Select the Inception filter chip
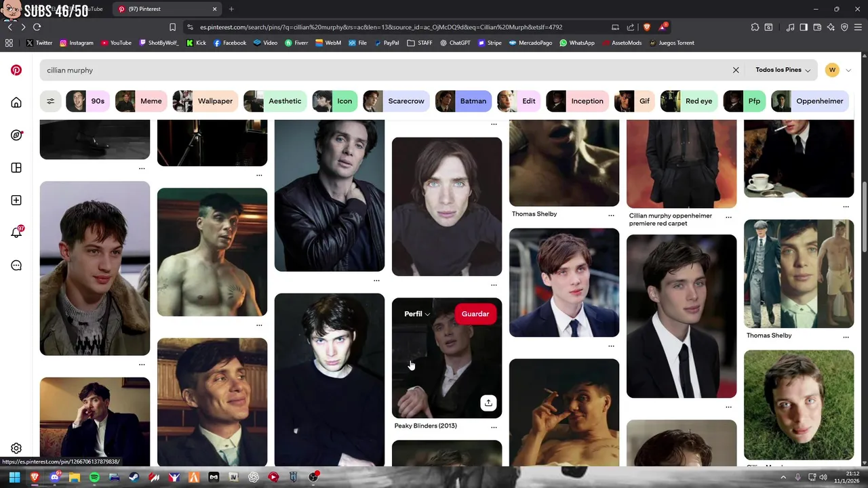The image size is (868, 488). coord(576,101)
